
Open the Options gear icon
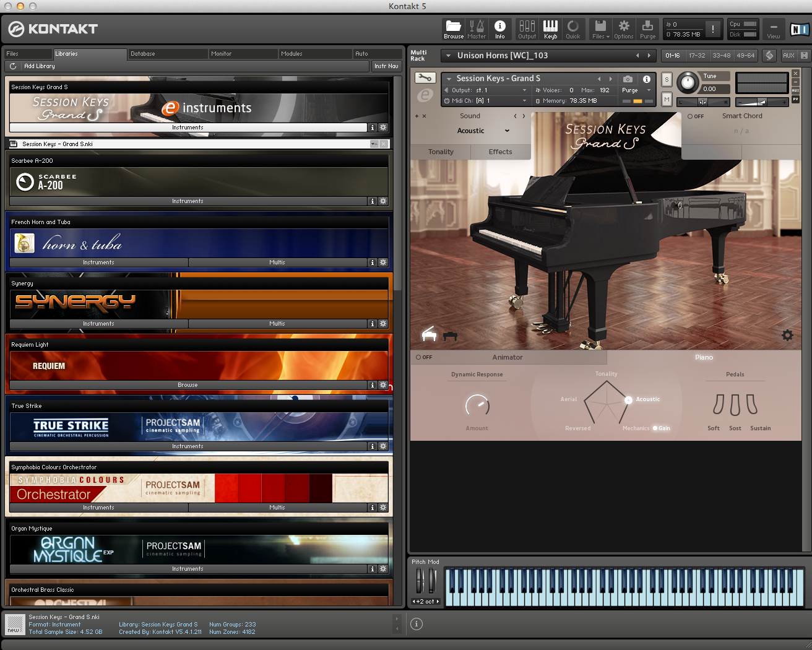(x=624, y=28)
